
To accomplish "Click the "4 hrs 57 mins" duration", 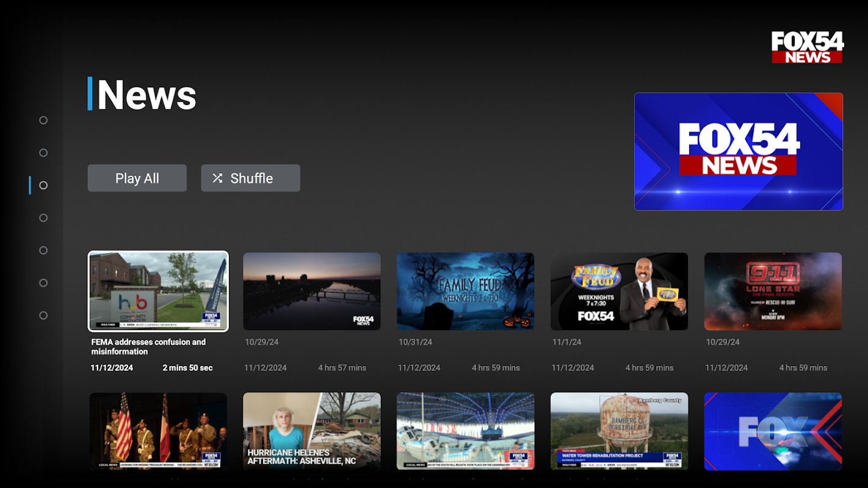I will 342,368.
